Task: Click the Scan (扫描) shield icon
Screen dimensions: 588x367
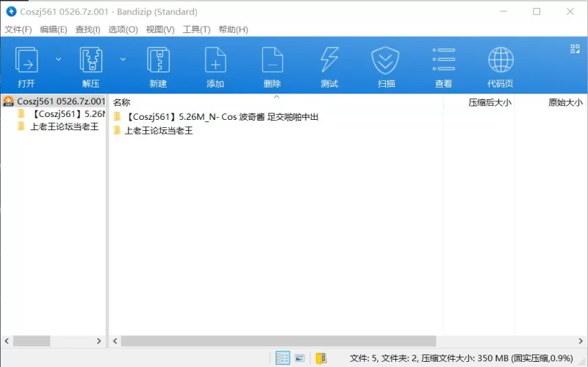Action: tap(385, 60)
